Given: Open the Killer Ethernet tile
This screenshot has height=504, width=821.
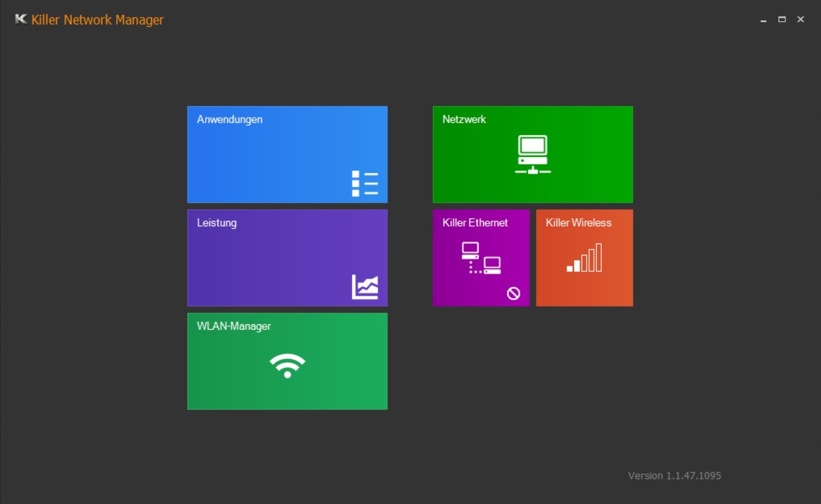Looking at the screenshot, I should click(481, 258).
